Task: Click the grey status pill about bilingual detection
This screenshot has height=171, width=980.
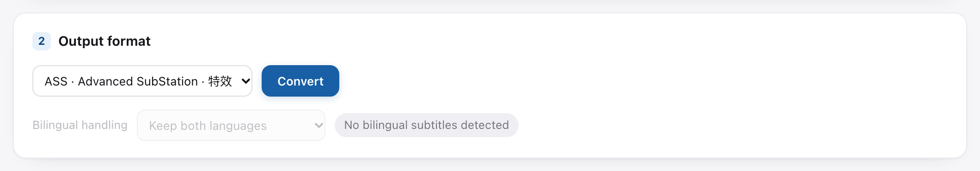Action: [x=426, y=125]
